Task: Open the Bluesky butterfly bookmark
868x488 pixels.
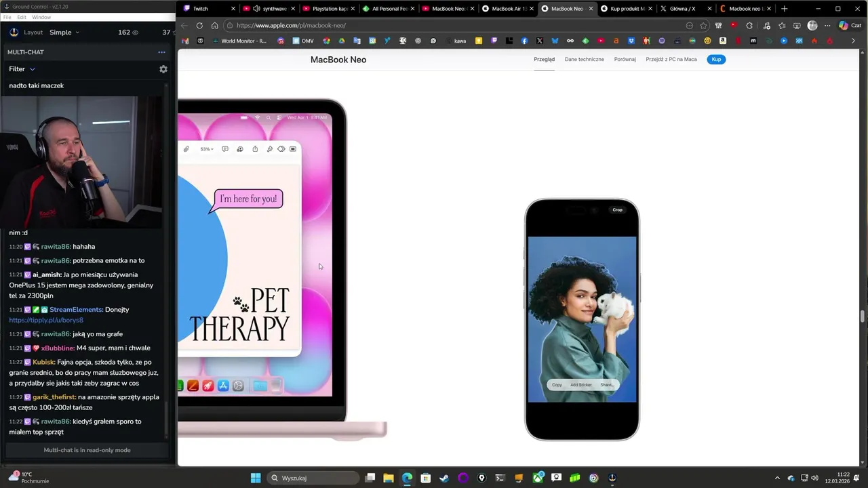Action: (555, 41)
